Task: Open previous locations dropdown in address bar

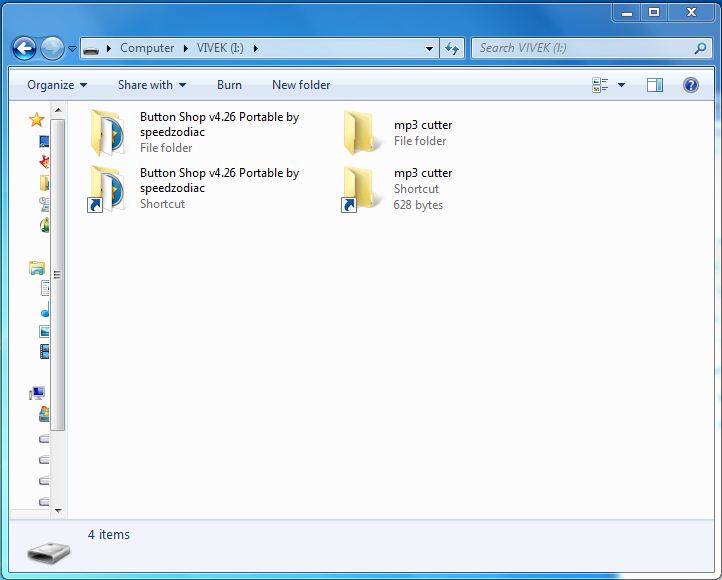Action: coord(429,48)
